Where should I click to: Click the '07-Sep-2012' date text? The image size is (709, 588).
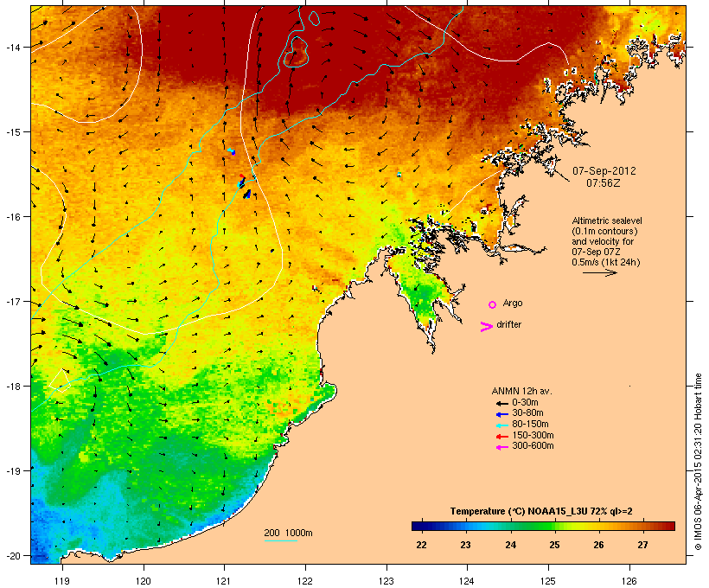coord(604,171)
